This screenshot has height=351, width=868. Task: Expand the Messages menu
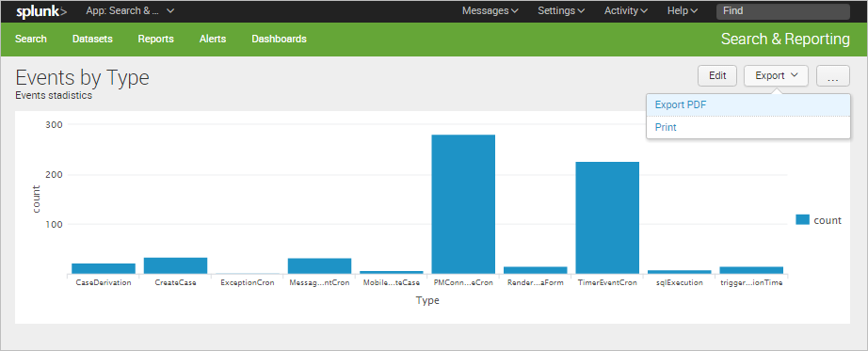point(490,10)
